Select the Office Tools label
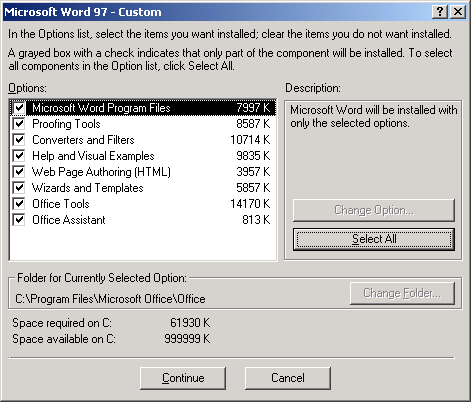 [x=61, y=204]
